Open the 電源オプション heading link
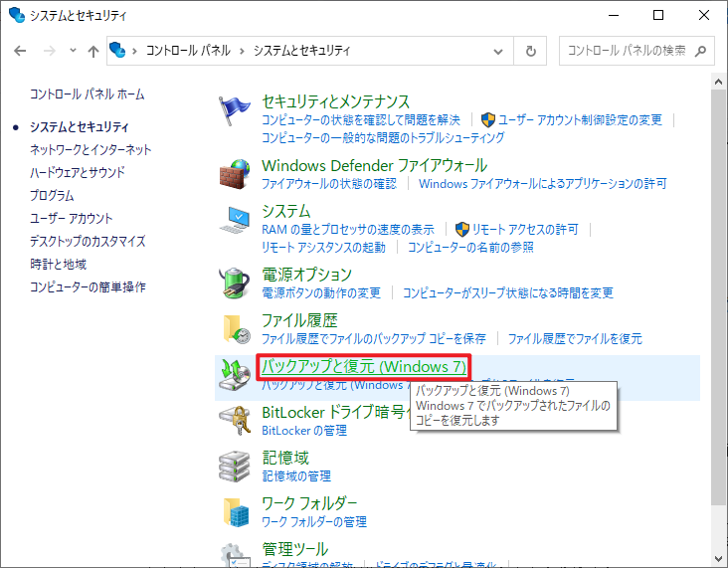728x568 pixels. (307, 275)
